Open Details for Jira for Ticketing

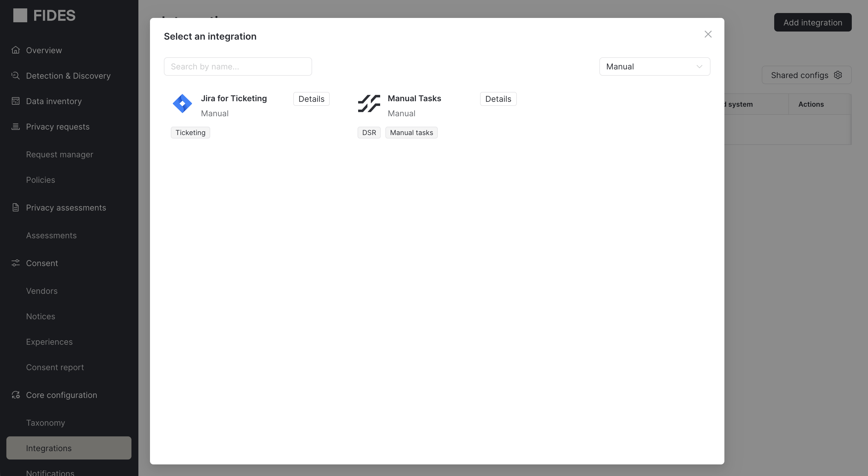tap(311, 99)
